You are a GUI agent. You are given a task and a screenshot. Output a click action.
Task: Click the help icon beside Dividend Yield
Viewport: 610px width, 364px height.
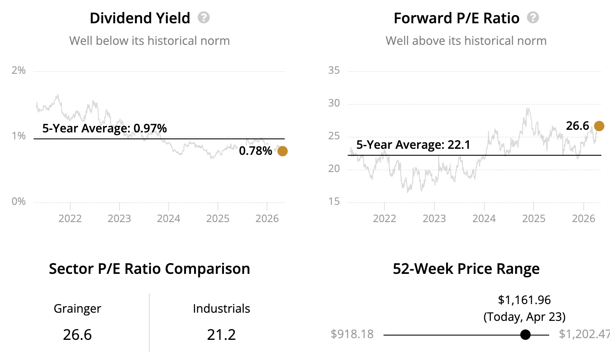click(x=204, y=18)
